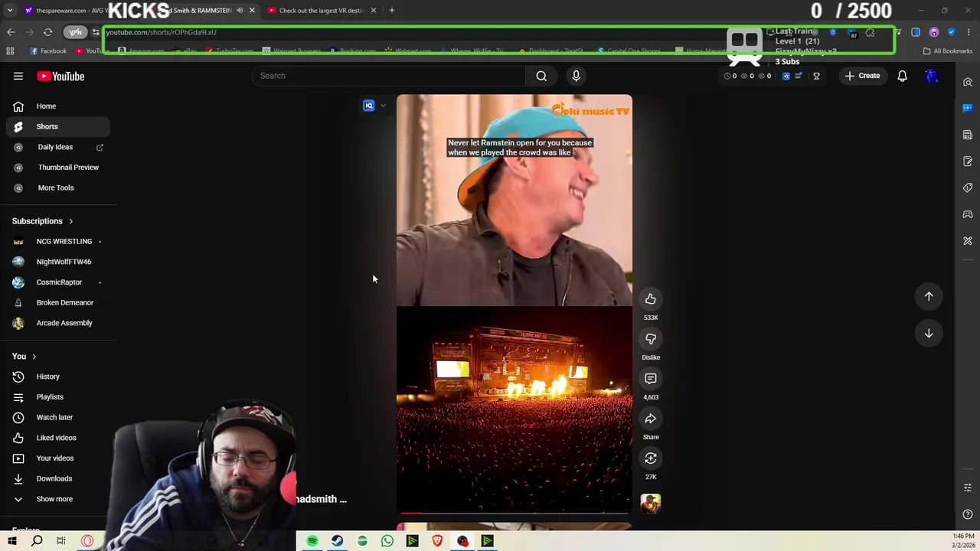
Task: Select Home in the sidebar
Action: pyautogui.click(x=58, y=106)
